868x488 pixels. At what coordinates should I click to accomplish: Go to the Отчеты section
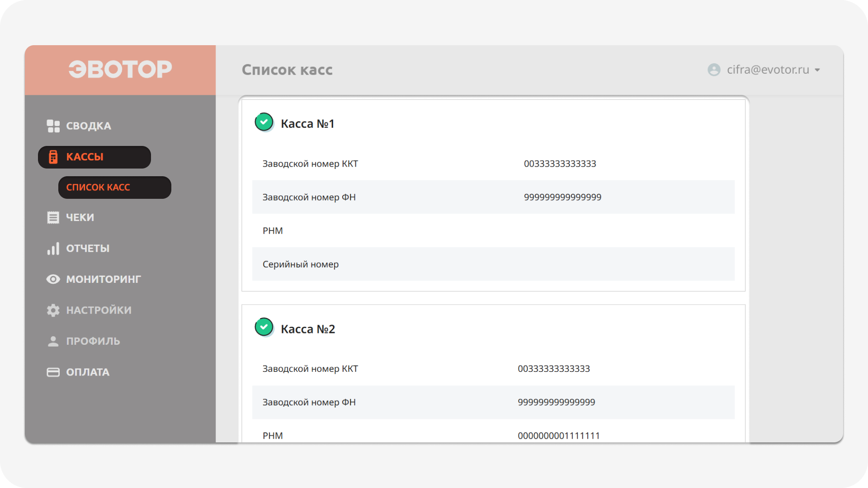tap(88, 249)
